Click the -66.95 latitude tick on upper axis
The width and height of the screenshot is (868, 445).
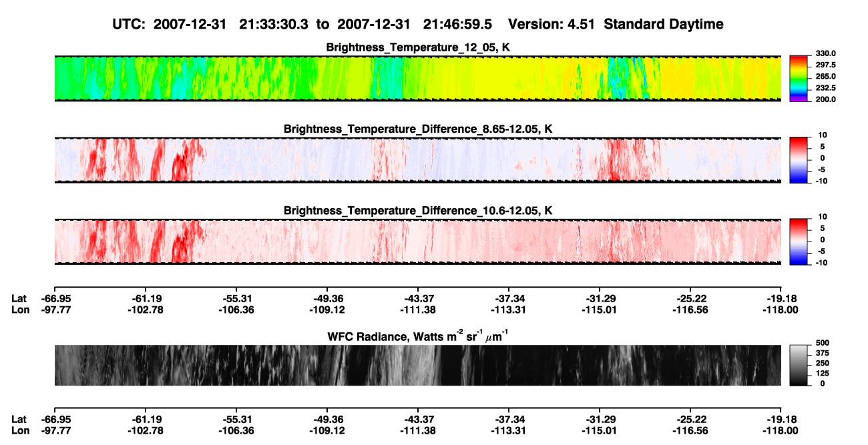coord(54,298)
